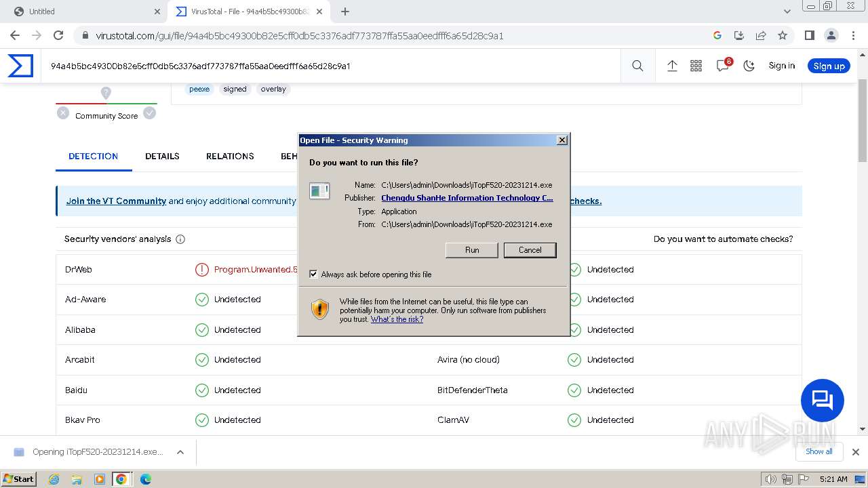Bookmark this page with star icon
The height and width of the screenshot is (488, 868).
coord(783,35)
